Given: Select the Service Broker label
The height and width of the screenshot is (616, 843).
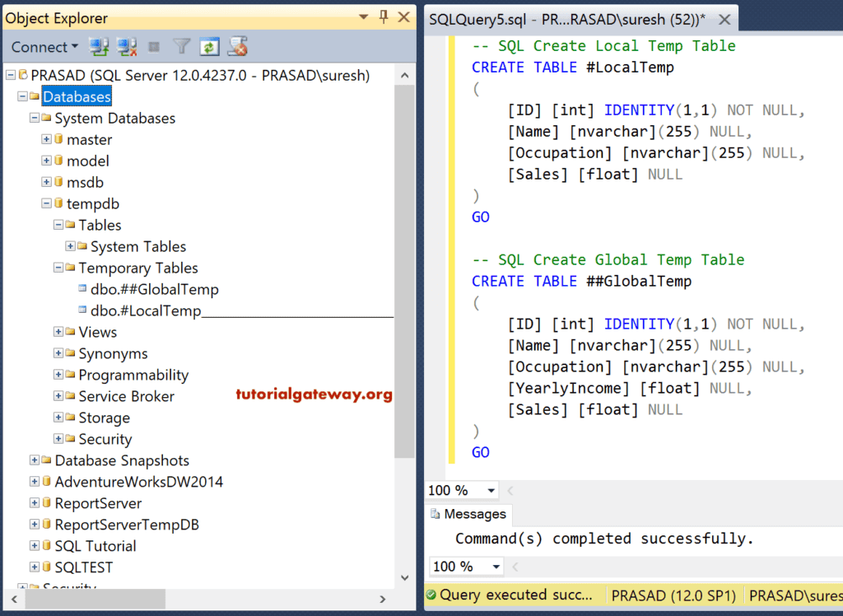Looking at the screenshot, I should pyautogui.click(x=126, y=396).
